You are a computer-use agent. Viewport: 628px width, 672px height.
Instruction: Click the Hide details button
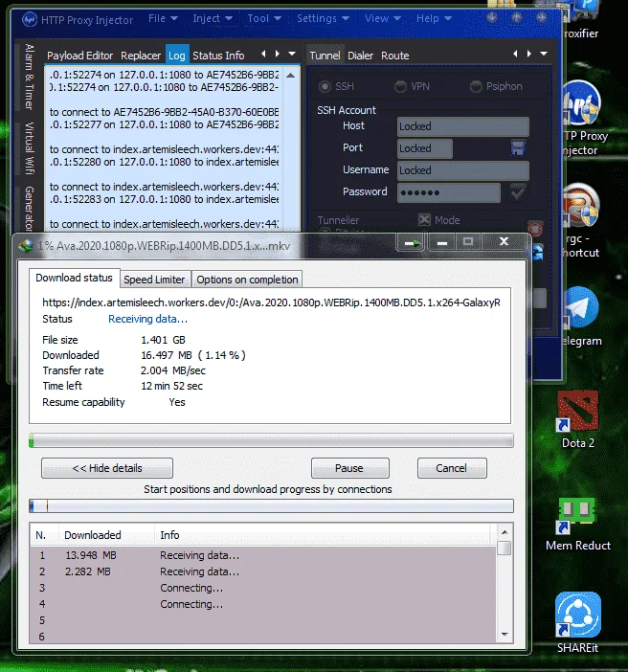click(x=107, y=468)
